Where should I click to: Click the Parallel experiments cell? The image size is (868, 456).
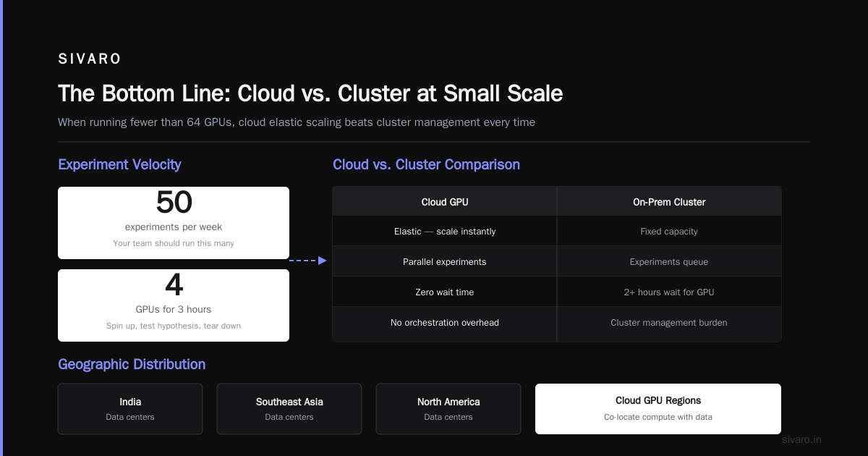(445, 262)
